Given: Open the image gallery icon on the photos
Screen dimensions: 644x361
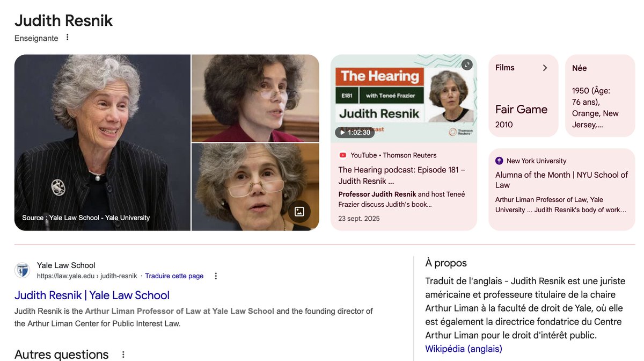Looking at the screenshot, I should tap(299, 212).
